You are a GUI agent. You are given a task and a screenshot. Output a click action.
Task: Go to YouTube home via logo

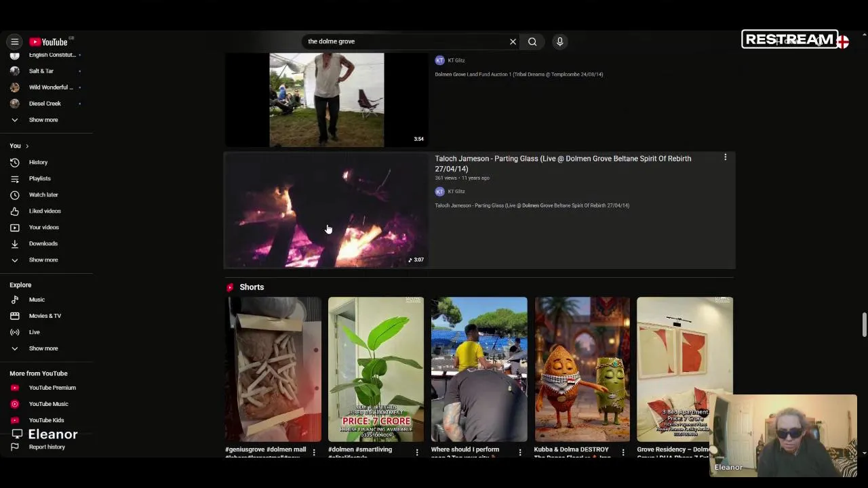tap(48, 42)
